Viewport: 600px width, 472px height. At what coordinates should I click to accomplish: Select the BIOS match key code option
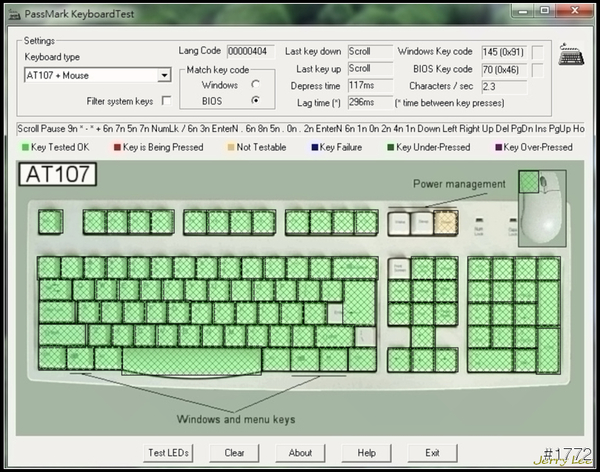[256, 101]
